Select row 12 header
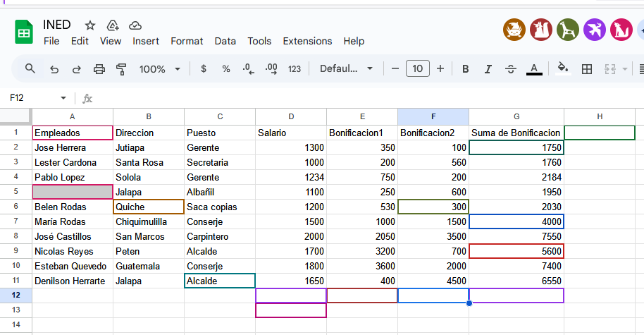 tap(16, 295)
